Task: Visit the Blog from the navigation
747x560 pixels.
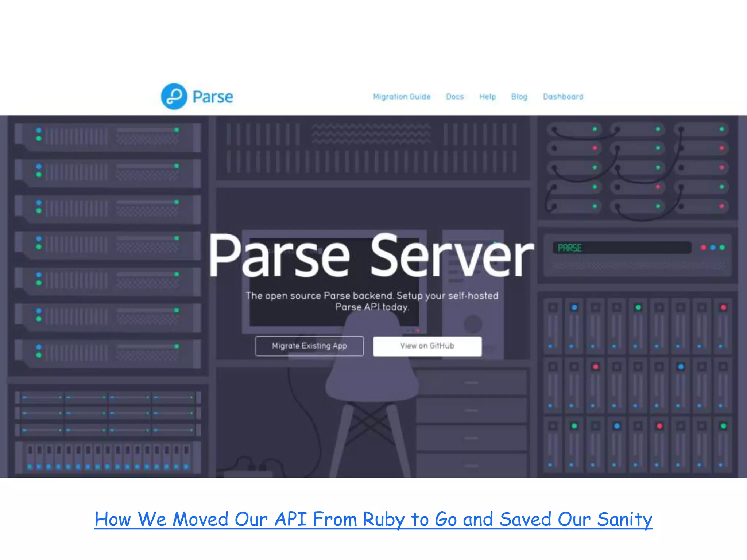Action: pos(519,97)
